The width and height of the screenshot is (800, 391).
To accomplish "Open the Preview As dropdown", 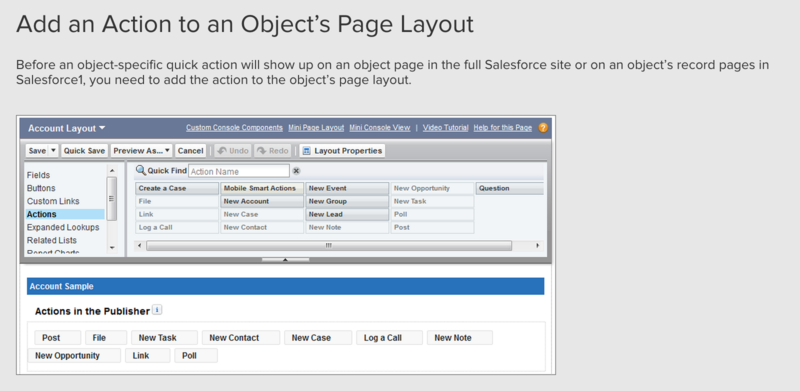I will pos(142,151).
